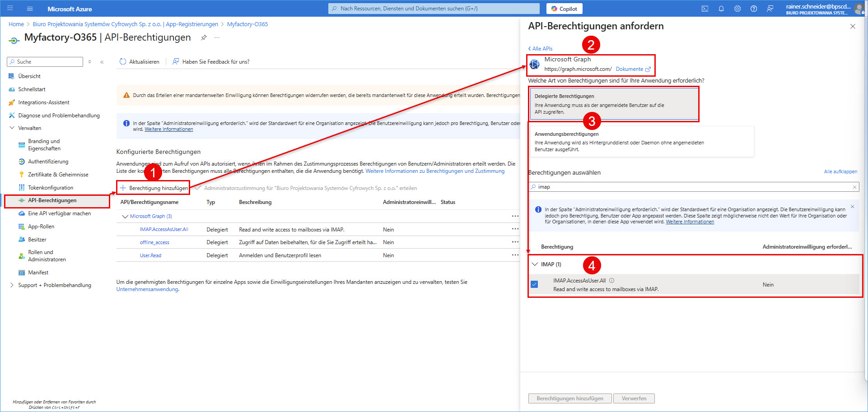Screen dimensions: 868x412
Task: Collapse the Microsoft Graph (3) group
Action: 125,217
